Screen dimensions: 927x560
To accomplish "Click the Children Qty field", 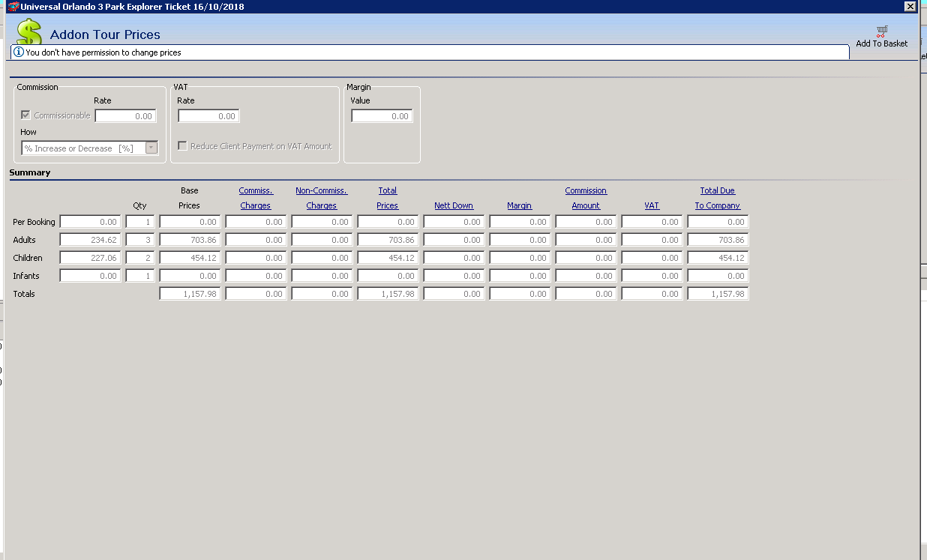I will pos(140,258).
